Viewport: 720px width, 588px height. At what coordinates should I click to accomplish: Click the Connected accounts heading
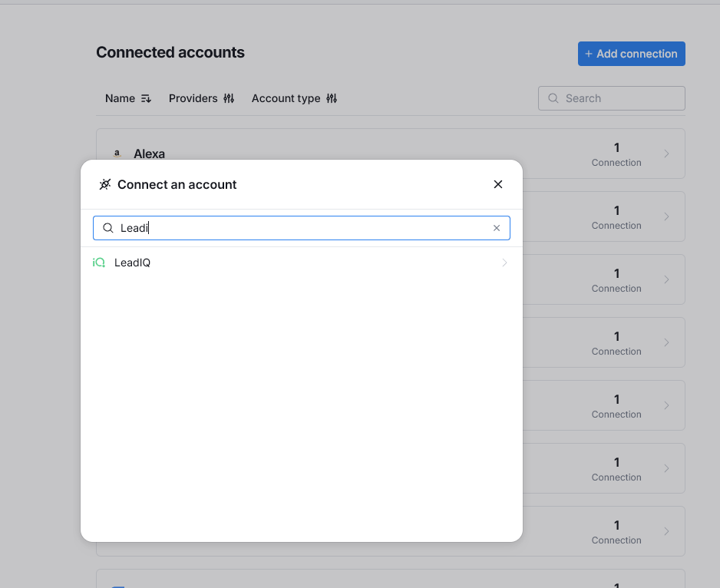tap(170, 52)
